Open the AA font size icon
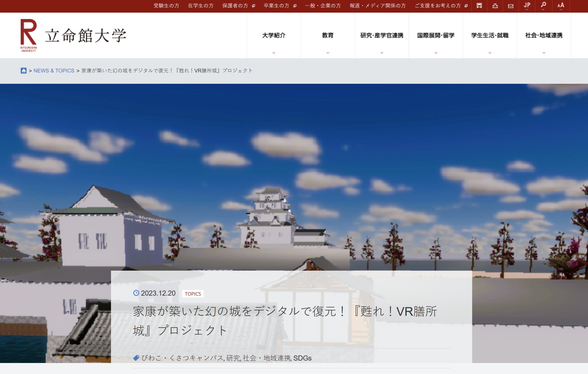Screen dimensions: 588x374 click(x=561, y=6)
